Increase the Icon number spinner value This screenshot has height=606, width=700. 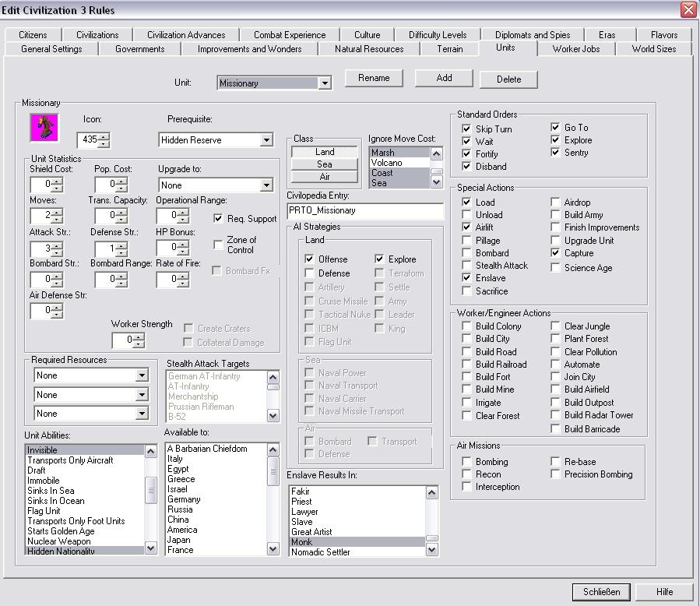(x=104, y=136)
